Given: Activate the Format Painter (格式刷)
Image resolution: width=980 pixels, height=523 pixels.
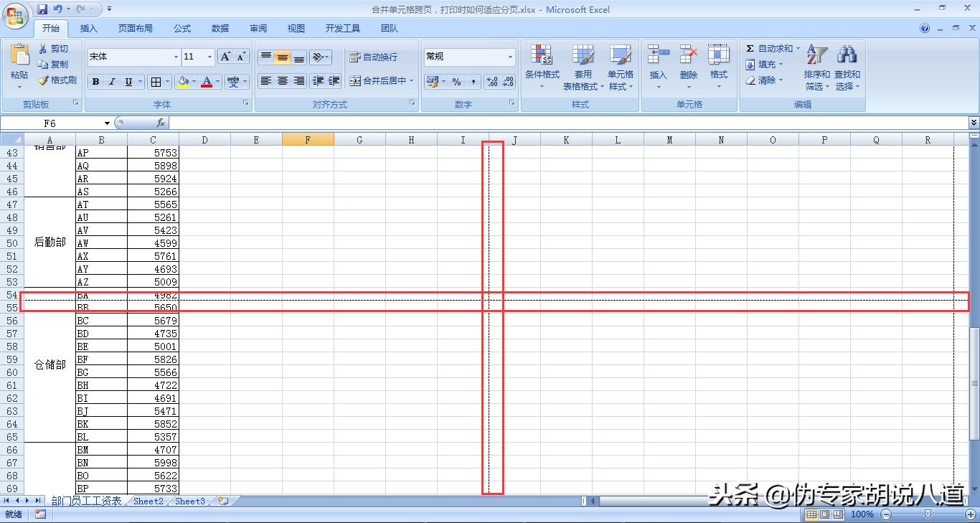Looking at the screenshot, I should [57, 80].
